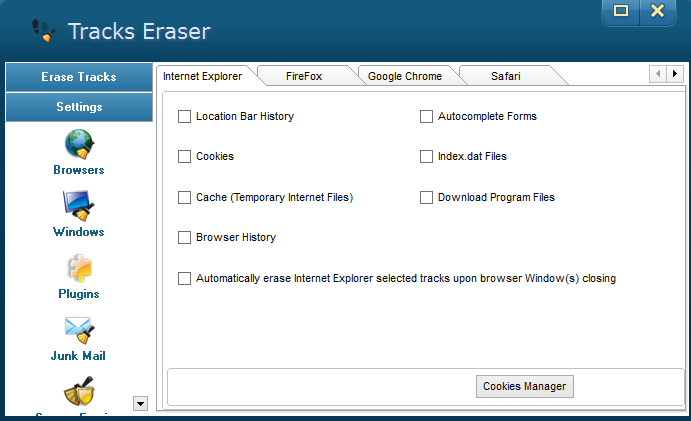Click the tab scroll right arrow

pos(675,74)
